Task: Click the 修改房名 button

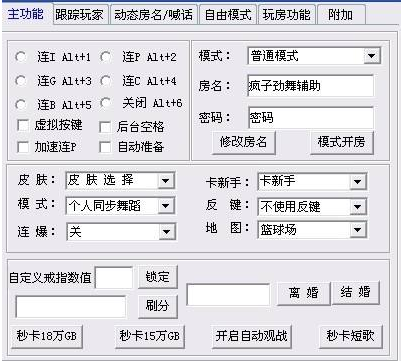Action: (243, 142)
